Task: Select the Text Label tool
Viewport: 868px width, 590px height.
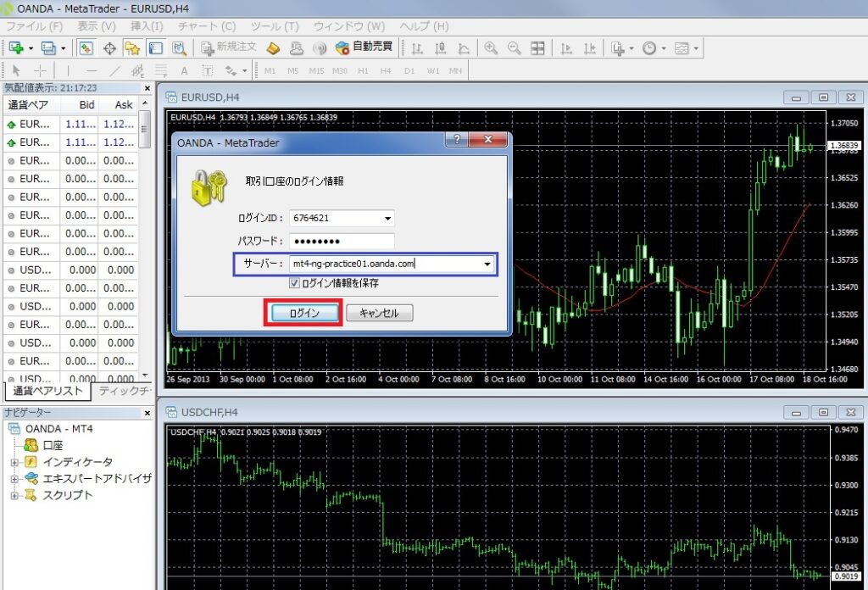Action: pyautogui.click(x=207, y=71)
